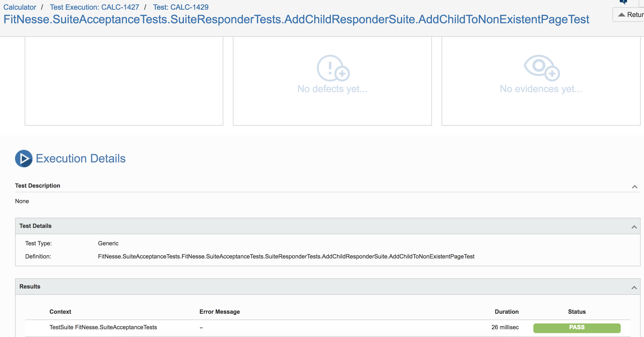This screenshot has height=337, width=644.
Task: Click the 'Generic' test type value
Action: tap(108, 243)
